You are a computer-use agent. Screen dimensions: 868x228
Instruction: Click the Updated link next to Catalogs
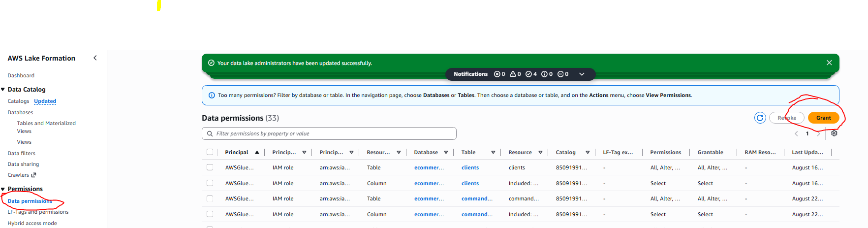coord(45,101)
